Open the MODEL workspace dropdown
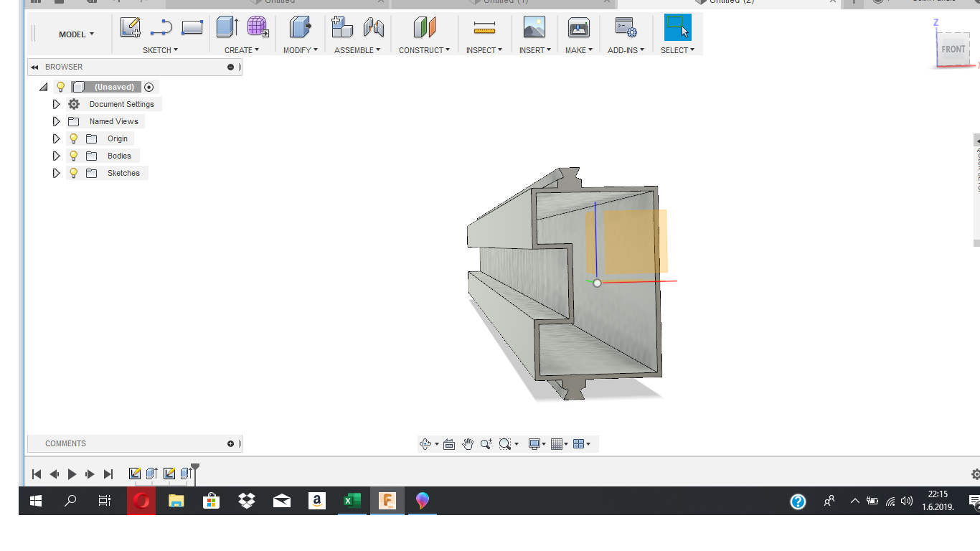Screen dimensions: 980x551 [x=76, y=34]
